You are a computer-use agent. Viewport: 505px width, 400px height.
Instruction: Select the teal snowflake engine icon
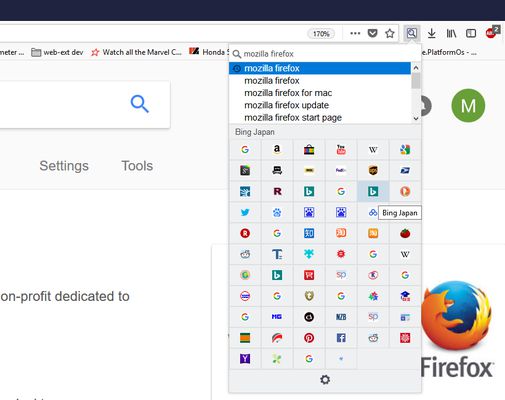(309, 254)
